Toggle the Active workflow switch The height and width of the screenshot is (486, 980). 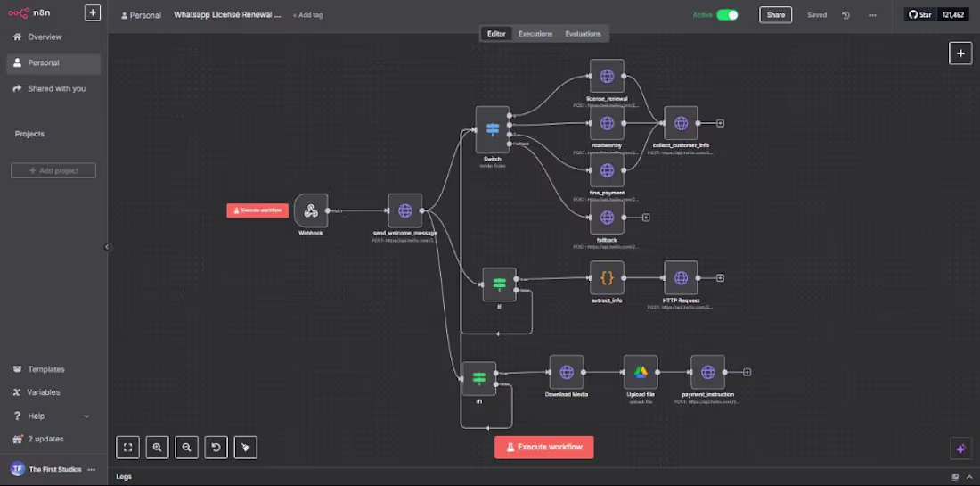727,15
